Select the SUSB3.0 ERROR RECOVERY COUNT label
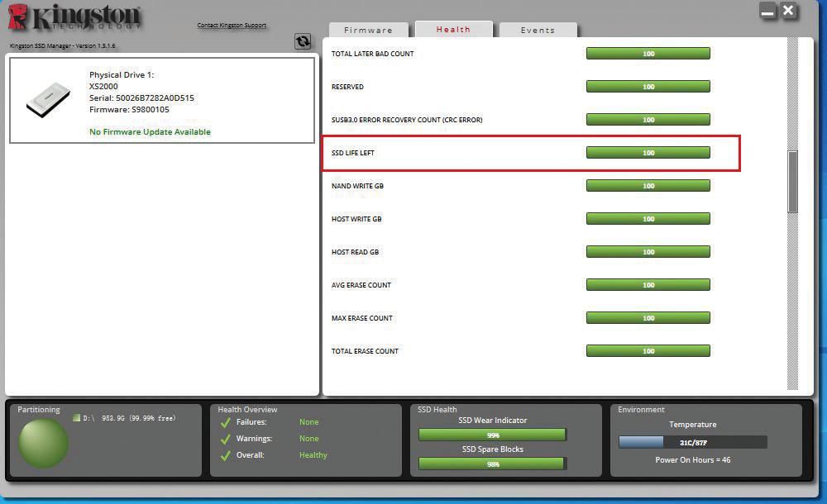827x504 pixels. (x=407, y=120)
